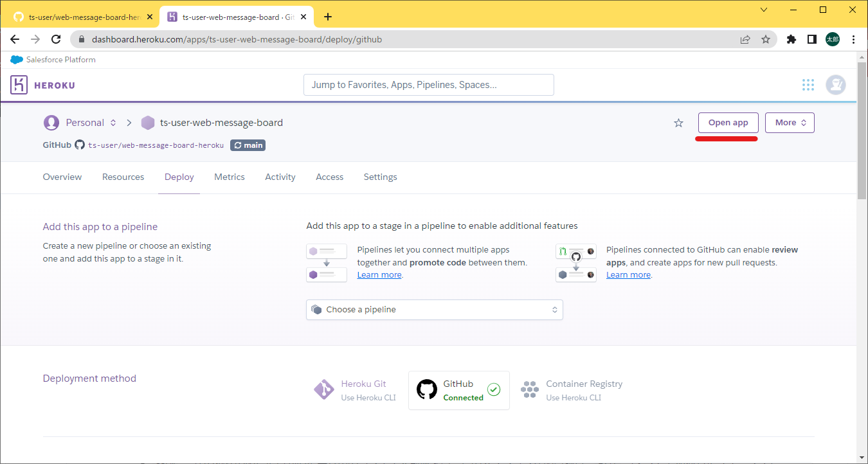Open the Chrome tab search chevron
Image resolution: width=868 pixels, height=464 pixels.
764,10
